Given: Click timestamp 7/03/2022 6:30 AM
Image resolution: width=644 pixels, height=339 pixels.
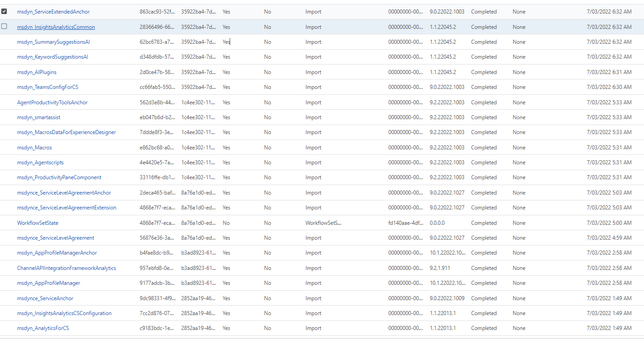Looking at the screenshot, I should [609, 87].
